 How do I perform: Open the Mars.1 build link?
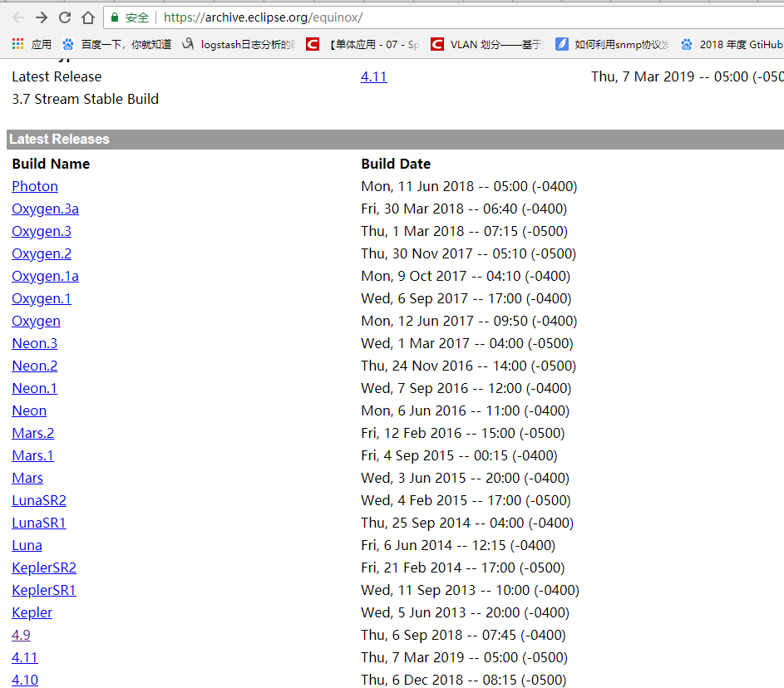pos(33,455)
